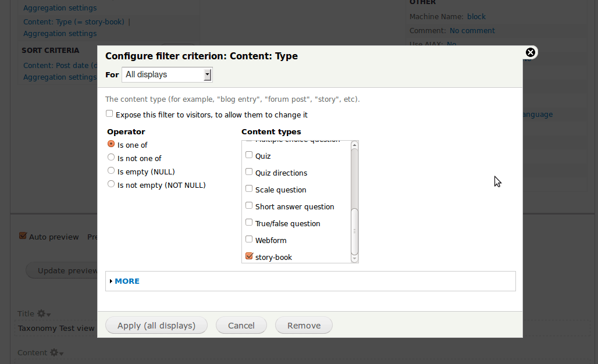Check the True/false question content type
Viewport: 598px width, 364px height.
(249, 222)
